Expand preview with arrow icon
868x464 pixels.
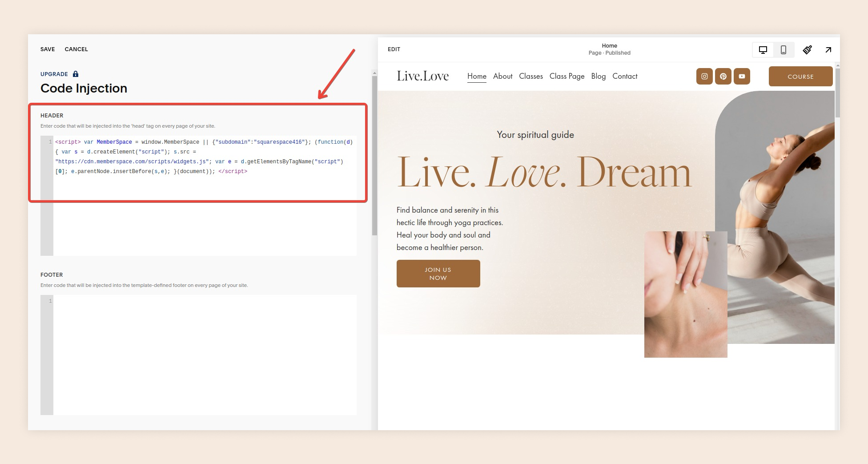(828, 50)
